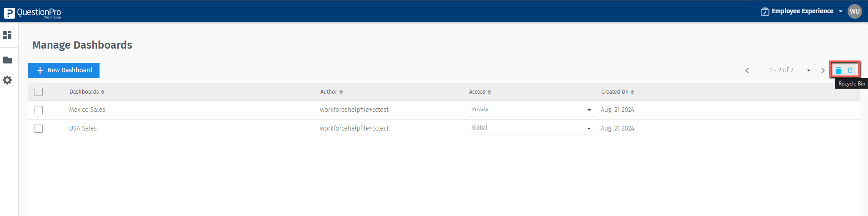Open the Employee Experience product menu
The width and height of the screenshot is (868, 216).
tap(802, 11)
